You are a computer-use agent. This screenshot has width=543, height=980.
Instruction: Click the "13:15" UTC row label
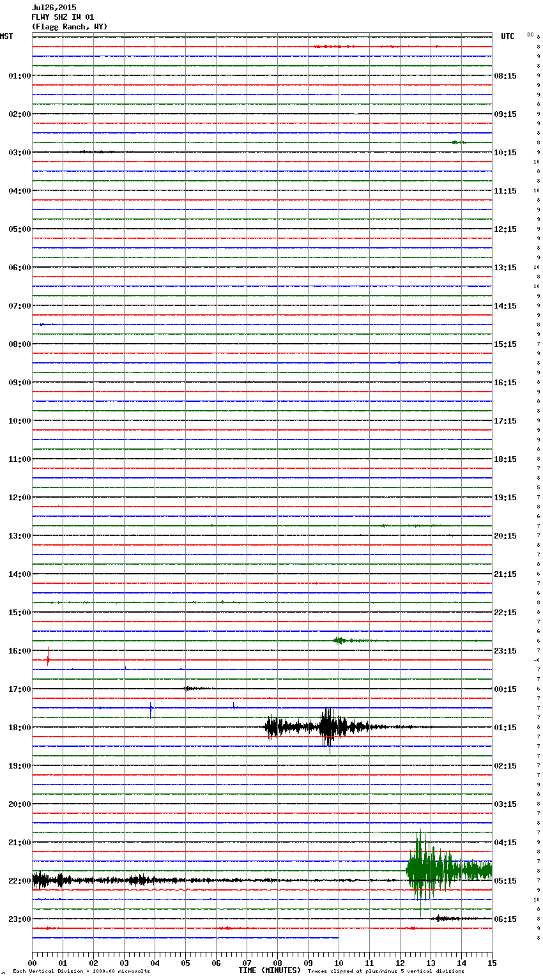tap(505, 268)
